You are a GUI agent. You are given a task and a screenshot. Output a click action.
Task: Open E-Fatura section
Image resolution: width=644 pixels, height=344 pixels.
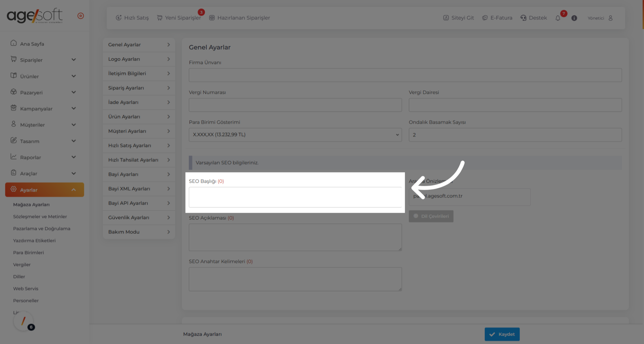(x=497, y=18)
